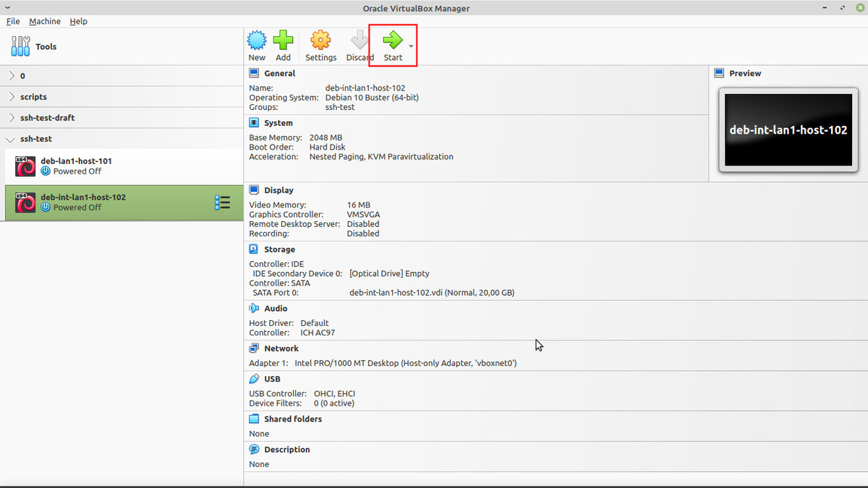Click the deb-int-lan1-host-102.vdi disk entry
This screenshot has width=868, height=488.
[x=432, y=293]
